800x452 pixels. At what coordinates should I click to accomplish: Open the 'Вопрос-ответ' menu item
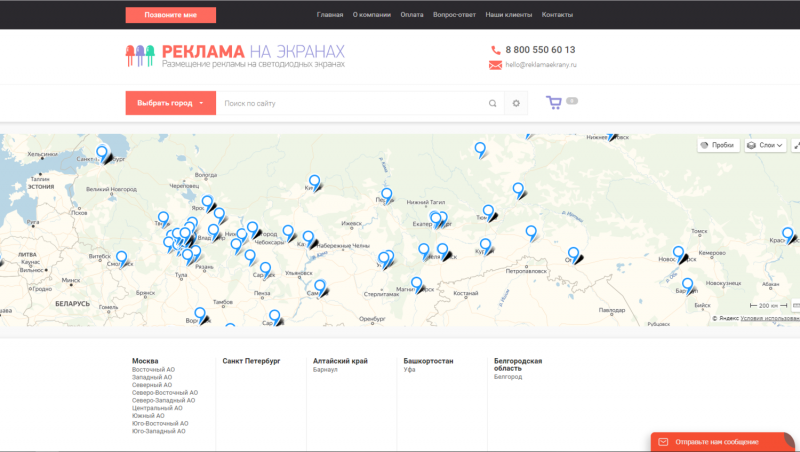(x=454, y=15)
